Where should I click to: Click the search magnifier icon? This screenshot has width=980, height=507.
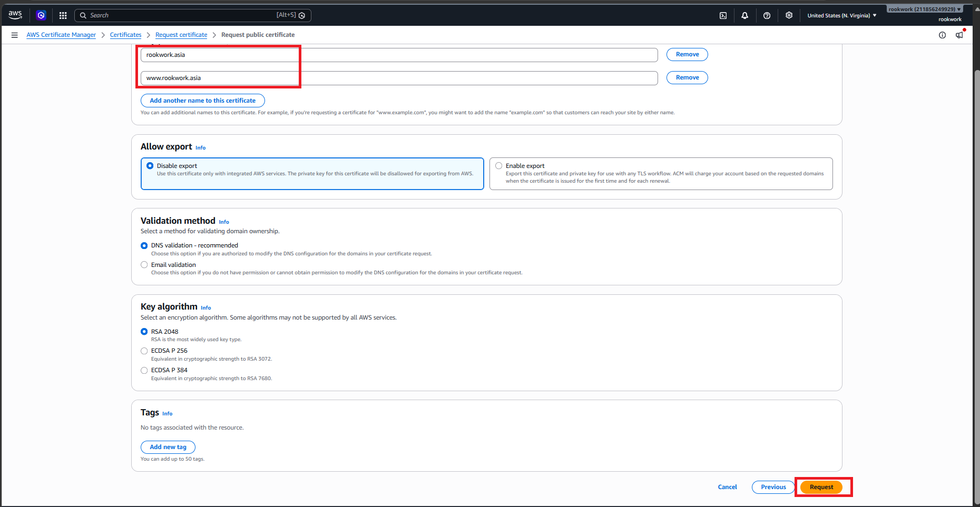click(83, 15)
